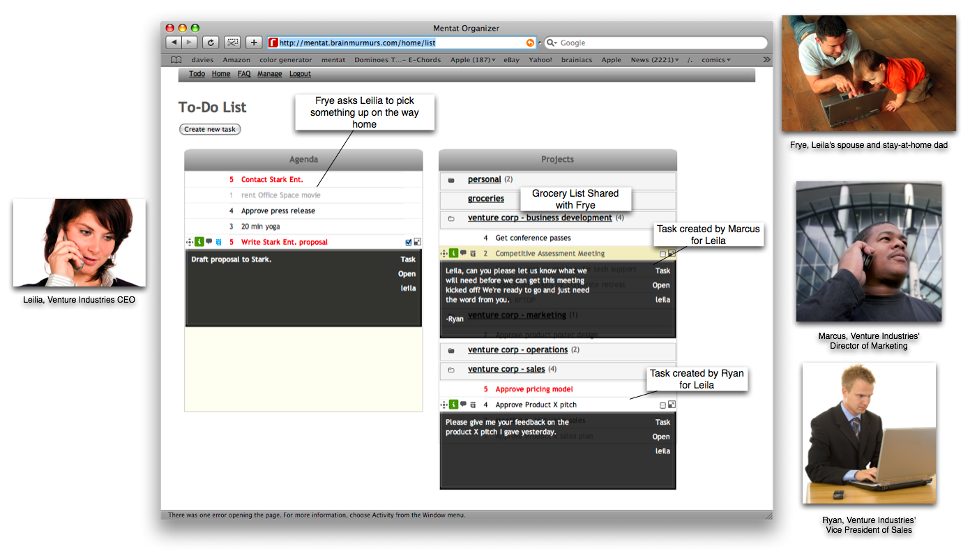Open the search magnifier engine dropdown
Viewport: 970px width, 560px height.
click(552, 43)
